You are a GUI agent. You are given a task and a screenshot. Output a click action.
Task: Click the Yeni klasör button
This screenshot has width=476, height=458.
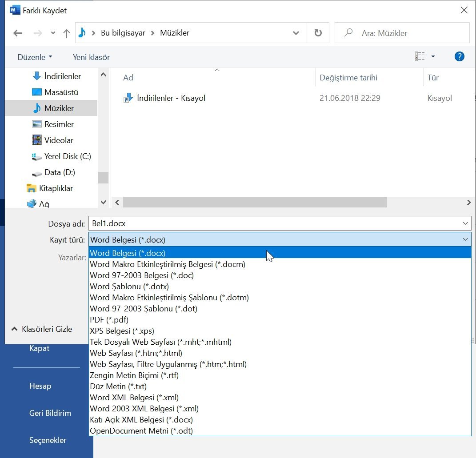tap(91, 57)
